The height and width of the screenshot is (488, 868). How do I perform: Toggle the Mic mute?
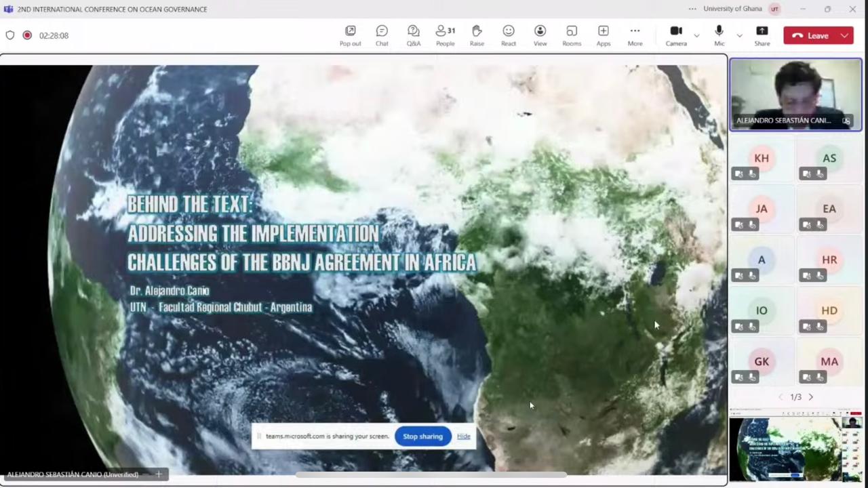coord(719,36)
